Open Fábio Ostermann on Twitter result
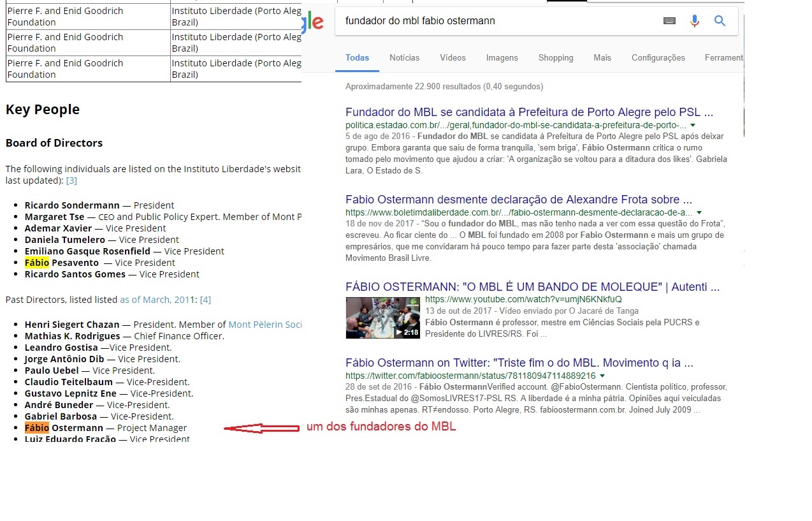 tap(519, 363)
